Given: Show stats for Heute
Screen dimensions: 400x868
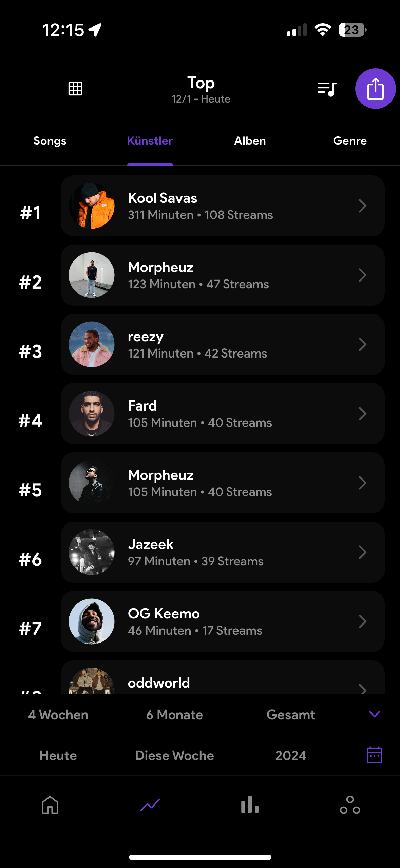Looking at the screenshot, I should coord(58,756).
